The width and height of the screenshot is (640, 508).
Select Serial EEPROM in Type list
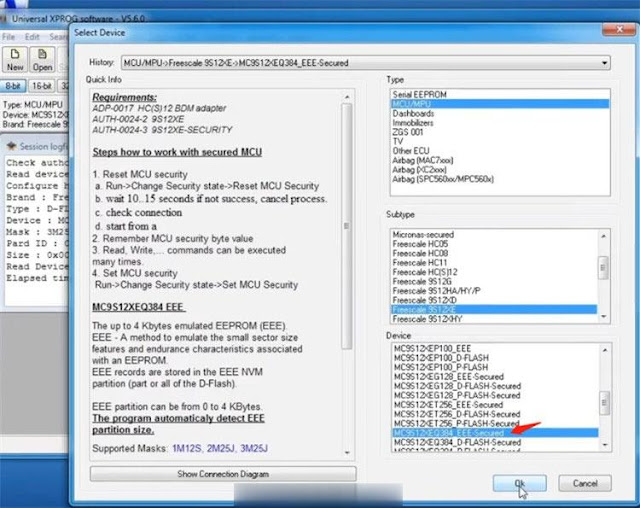[x=500, y=95]
